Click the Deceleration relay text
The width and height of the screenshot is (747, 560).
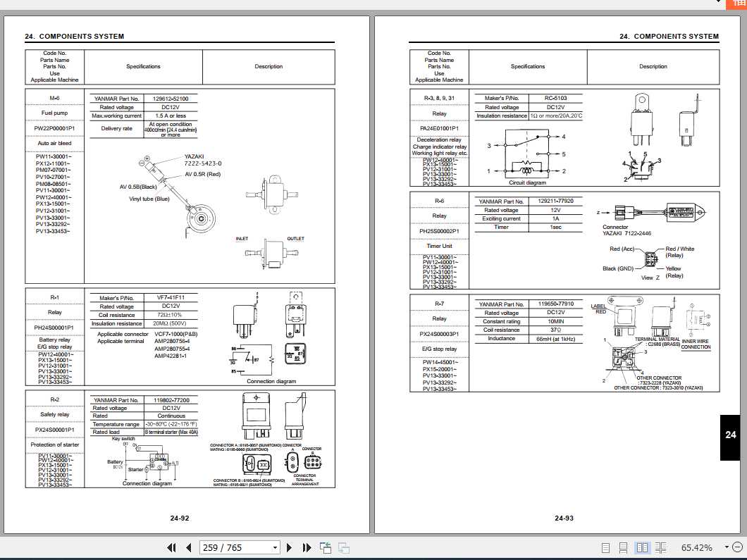tap(439, 140)
